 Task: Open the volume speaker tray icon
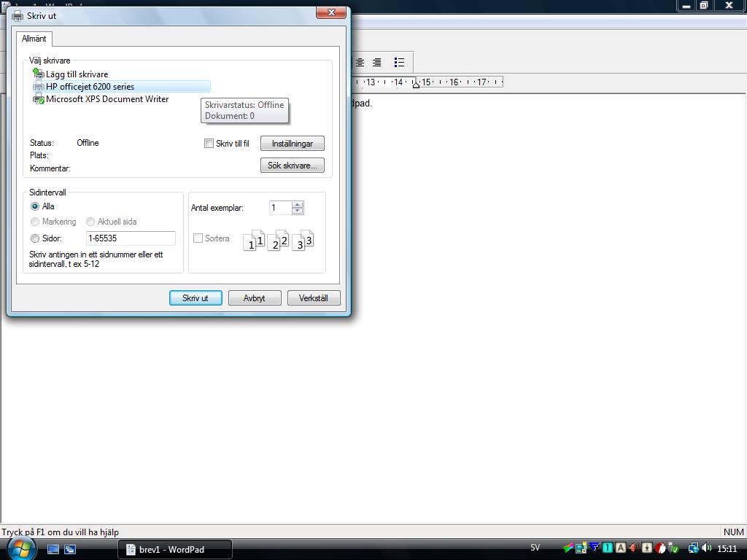(706, 548)
